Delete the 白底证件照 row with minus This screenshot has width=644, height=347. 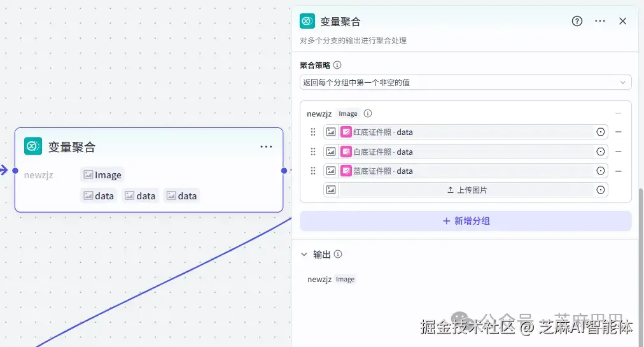[618, 152]
